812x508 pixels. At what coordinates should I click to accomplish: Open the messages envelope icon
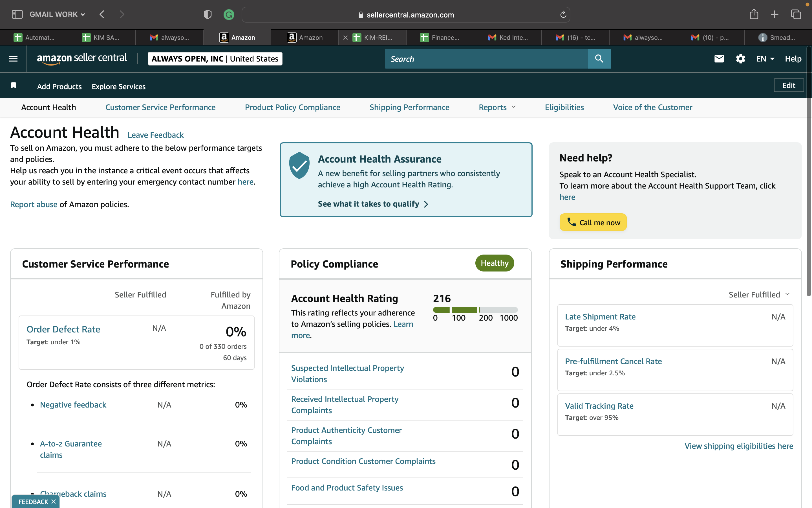[719, 59]
